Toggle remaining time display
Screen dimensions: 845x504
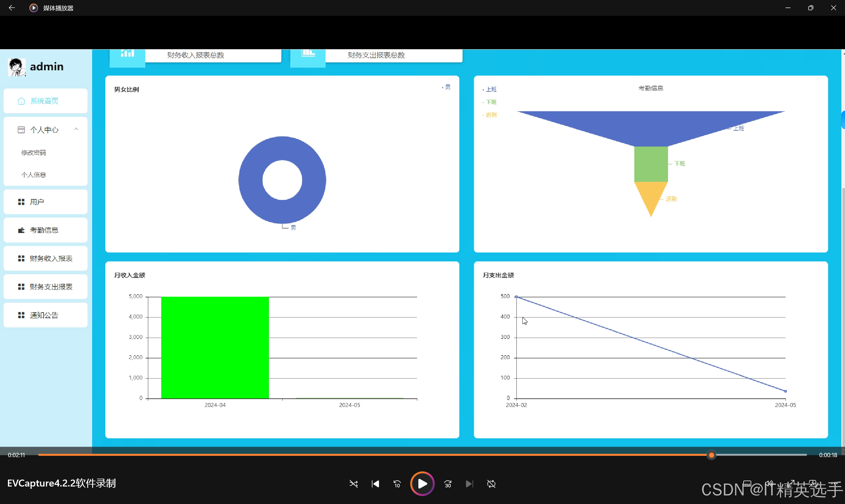(x=828, y=455)
